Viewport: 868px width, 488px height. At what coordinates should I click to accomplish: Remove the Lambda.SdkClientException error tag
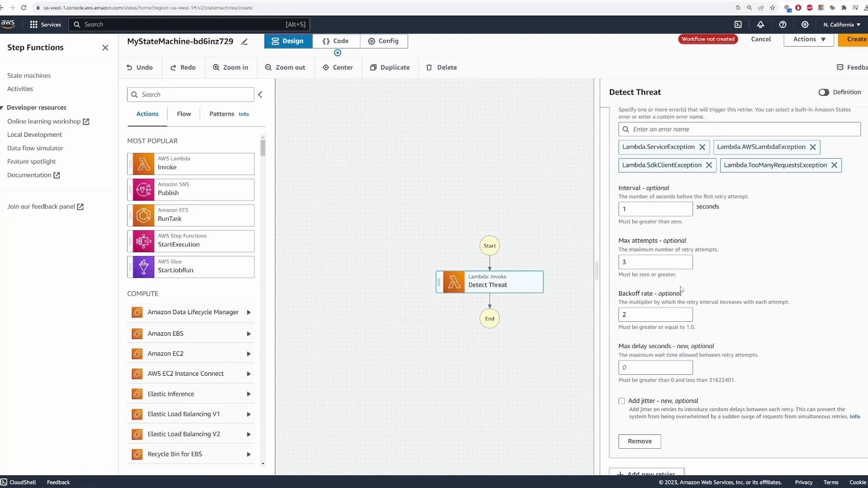pos(709,165)
